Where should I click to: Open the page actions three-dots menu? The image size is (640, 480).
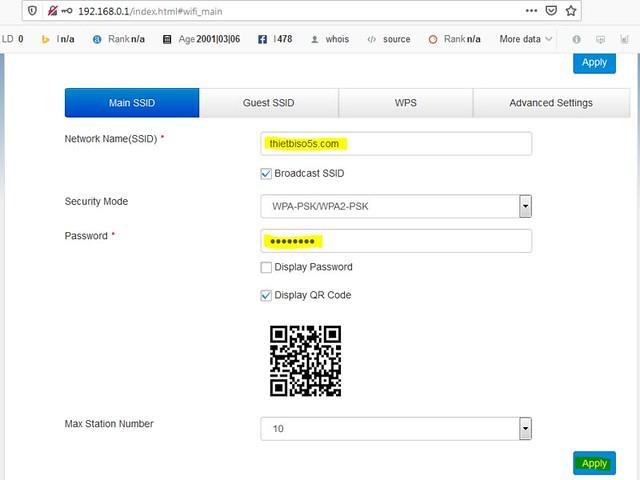[x=531, y=11]
